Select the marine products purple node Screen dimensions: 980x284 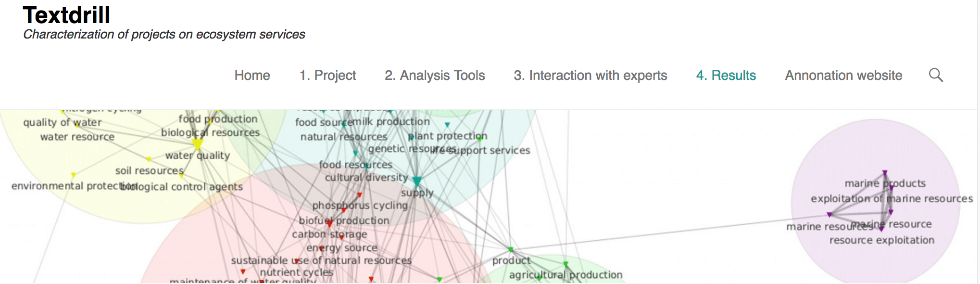pos(885,173)
